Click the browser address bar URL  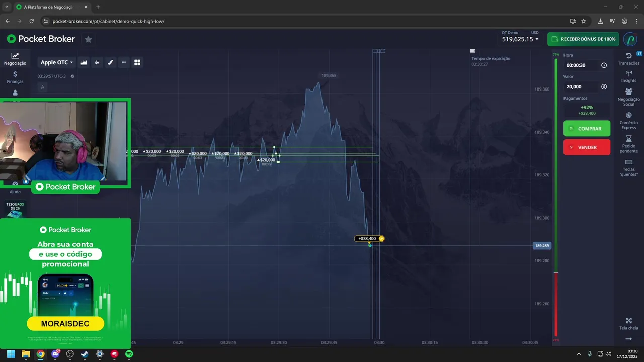tap(108, 21)
